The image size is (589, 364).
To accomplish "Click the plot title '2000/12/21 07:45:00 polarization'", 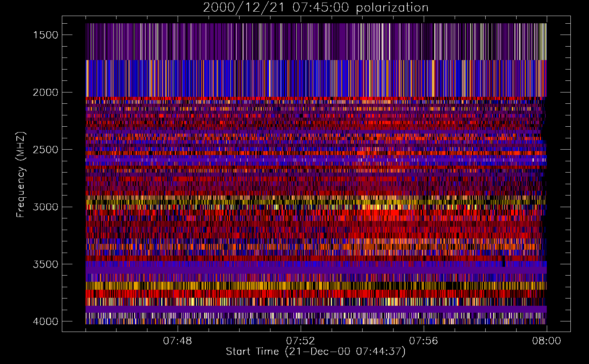I will click(316, 8).
